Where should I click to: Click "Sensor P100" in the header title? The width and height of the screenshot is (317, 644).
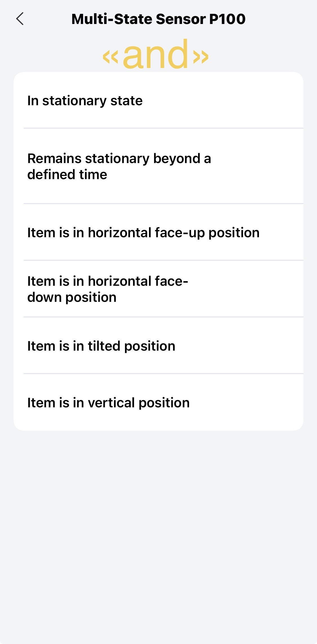coord(200,19)
